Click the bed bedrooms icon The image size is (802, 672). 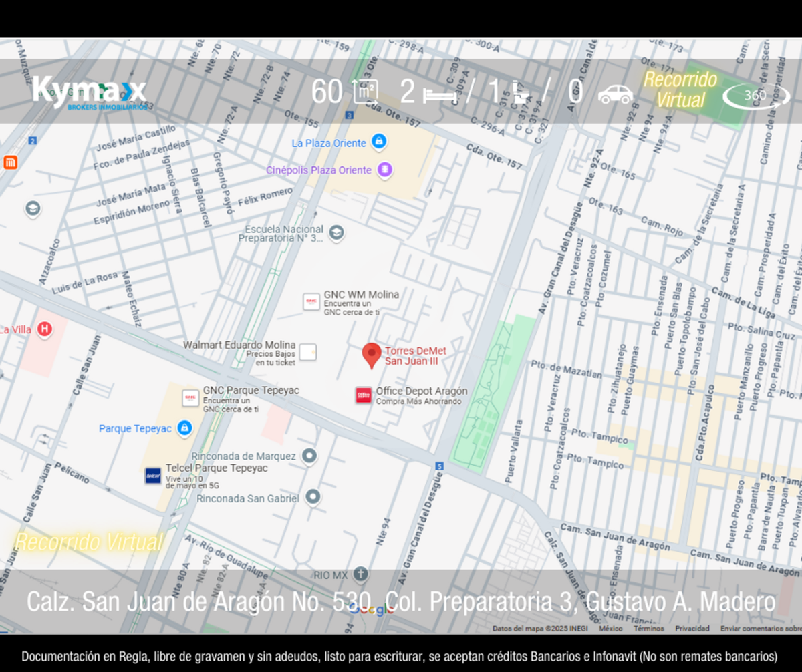click(440, 95)
